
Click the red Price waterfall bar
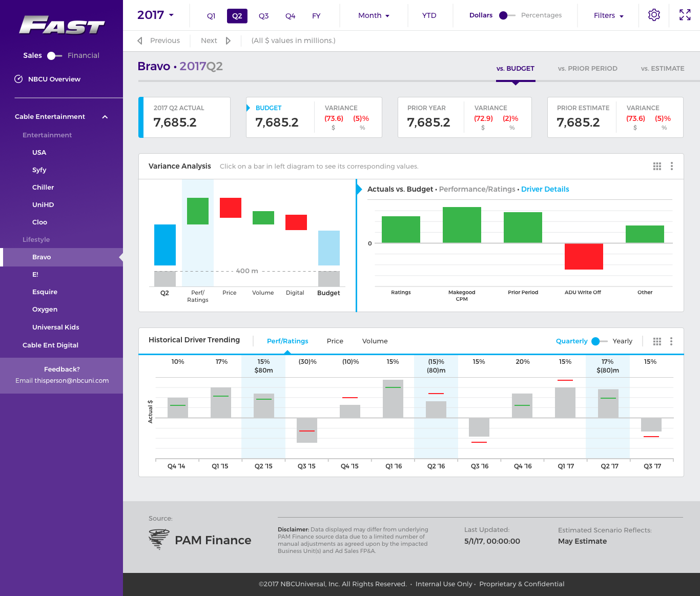231,208
